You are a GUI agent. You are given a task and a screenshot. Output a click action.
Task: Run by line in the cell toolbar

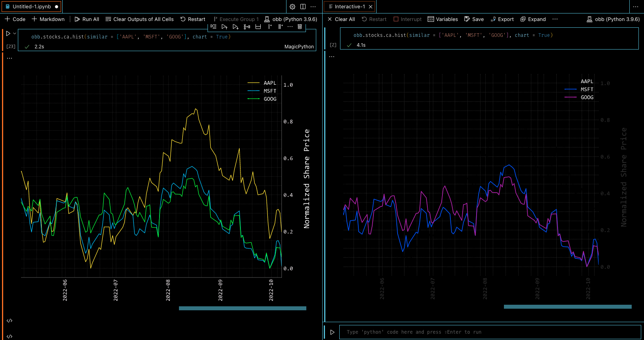pos(213,27)
